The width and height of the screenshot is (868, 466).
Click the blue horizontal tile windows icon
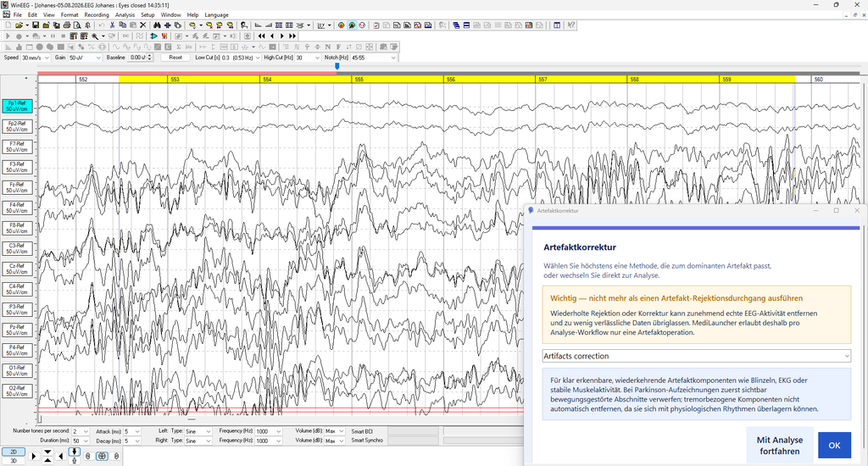[467, 25]
